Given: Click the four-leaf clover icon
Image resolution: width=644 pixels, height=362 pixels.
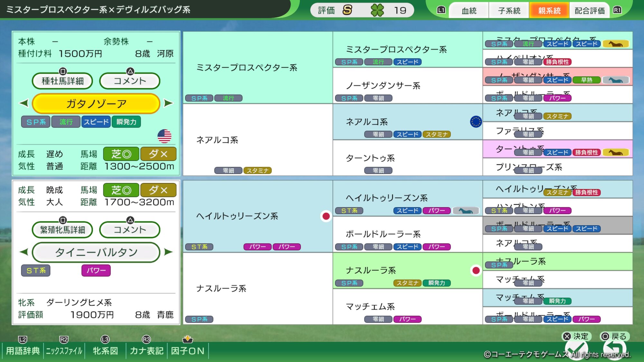Looking at the screenshot, I should tap(377, 10).
